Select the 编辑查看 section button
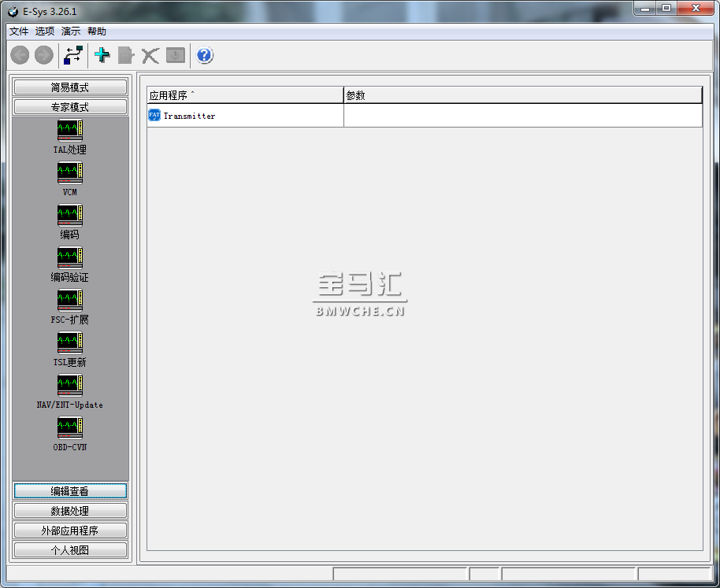This screenshot has width=720, height=588. [70, 491]
